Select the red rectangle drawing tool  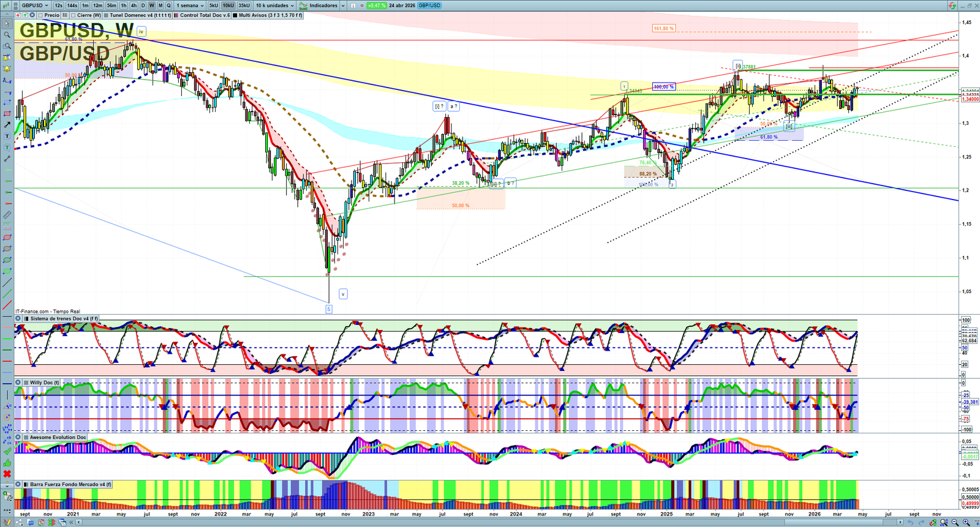point(7,114)
